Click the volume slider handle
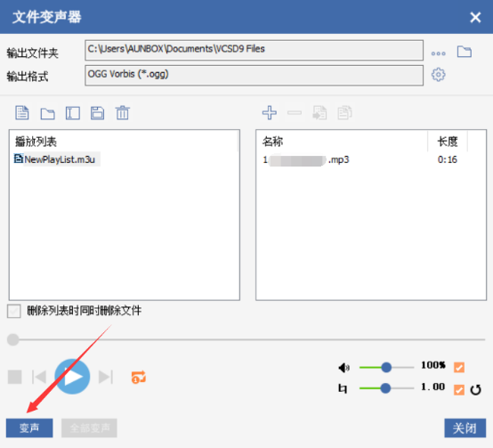The width and height of the screenshot is (493, 448). click(386, 367)
